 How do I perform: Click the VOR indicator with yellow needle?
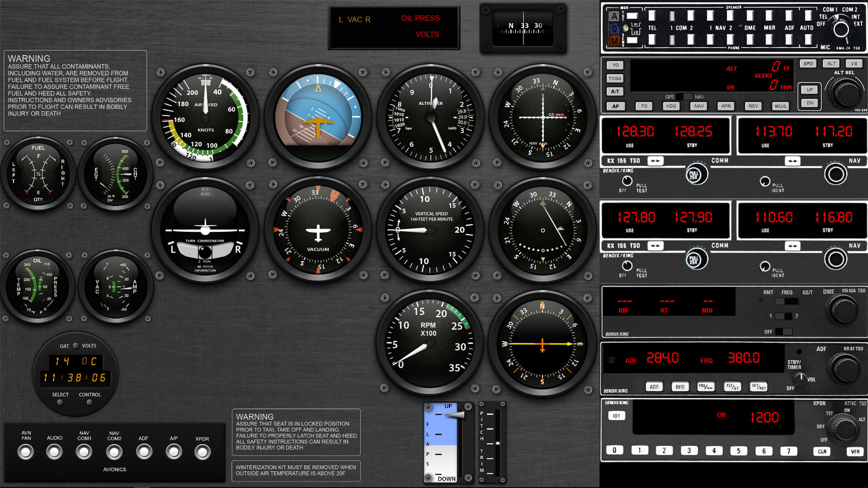(x=542, y=343)
